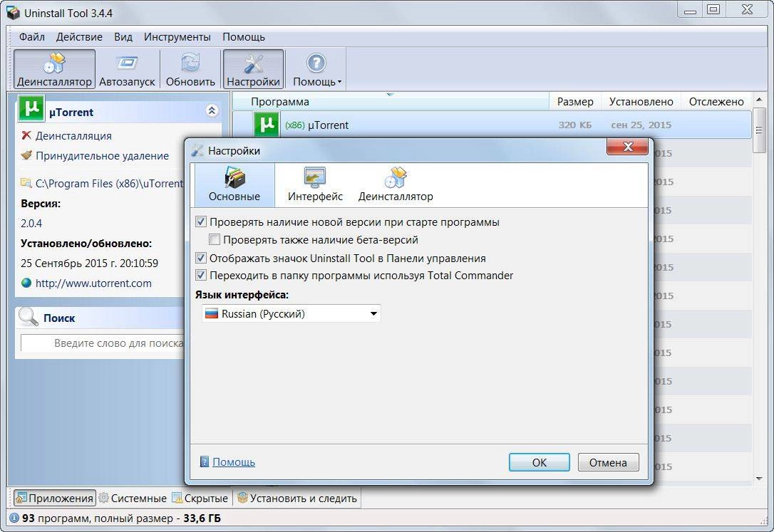Toggle check for new version at startup
Viewport: 774px width, 532px height.
coord(200,222)
